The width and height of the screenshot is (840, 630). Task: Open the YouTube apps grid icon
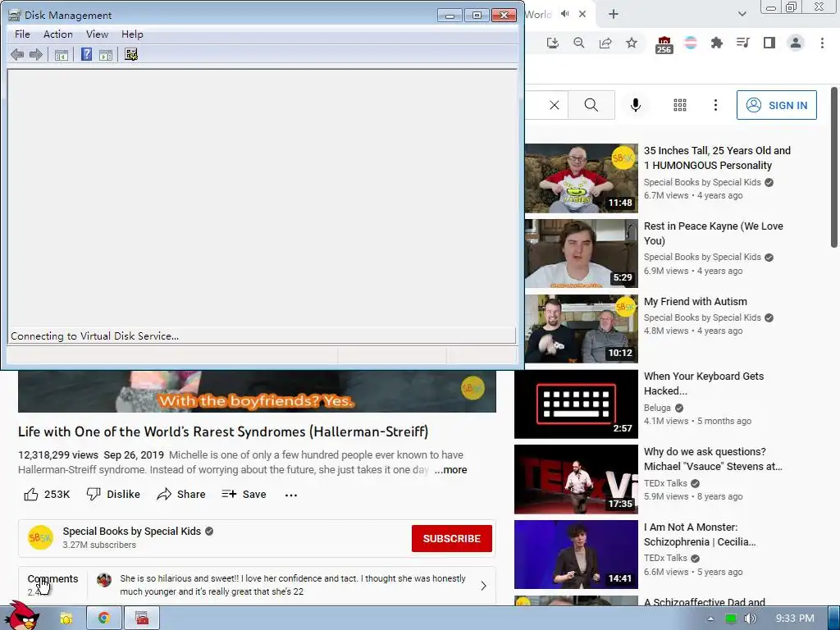tap(680, 105)
